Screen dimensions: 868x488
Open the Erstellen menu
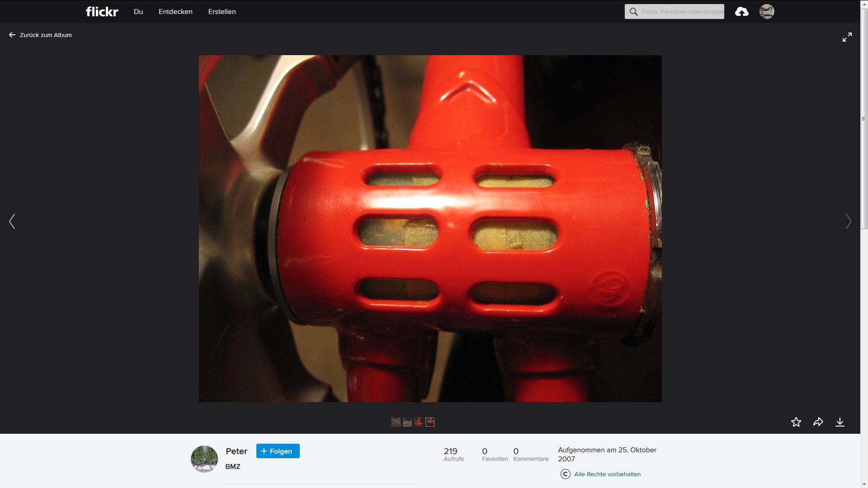coord(222,12)
